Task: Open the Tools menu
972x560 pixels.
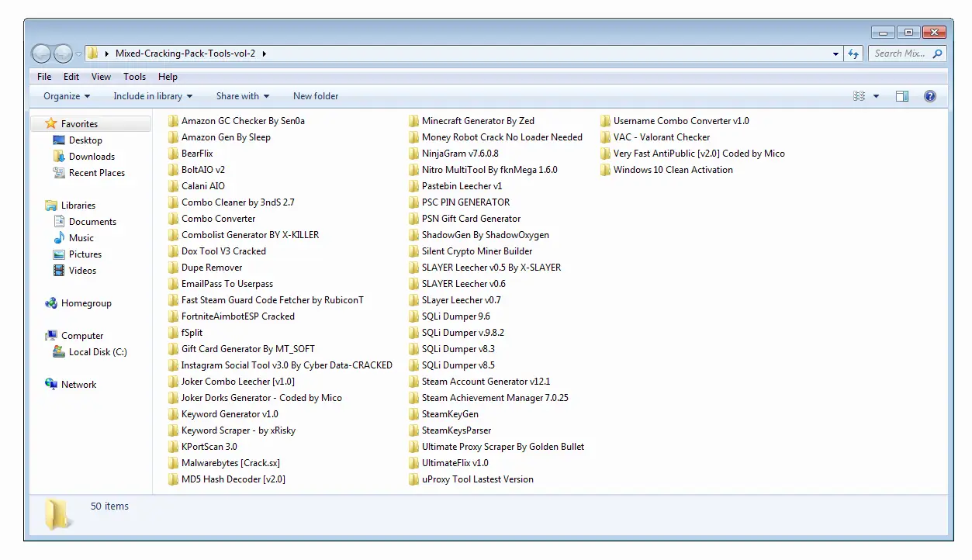Action: (x=134, y=76)
